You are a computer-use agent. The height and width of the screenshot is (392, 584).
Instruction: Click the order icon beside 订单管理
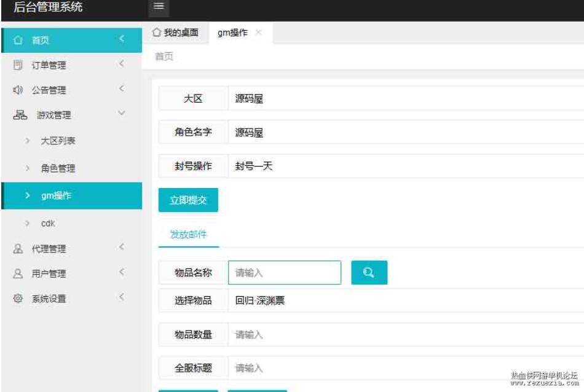pos(18,65)
